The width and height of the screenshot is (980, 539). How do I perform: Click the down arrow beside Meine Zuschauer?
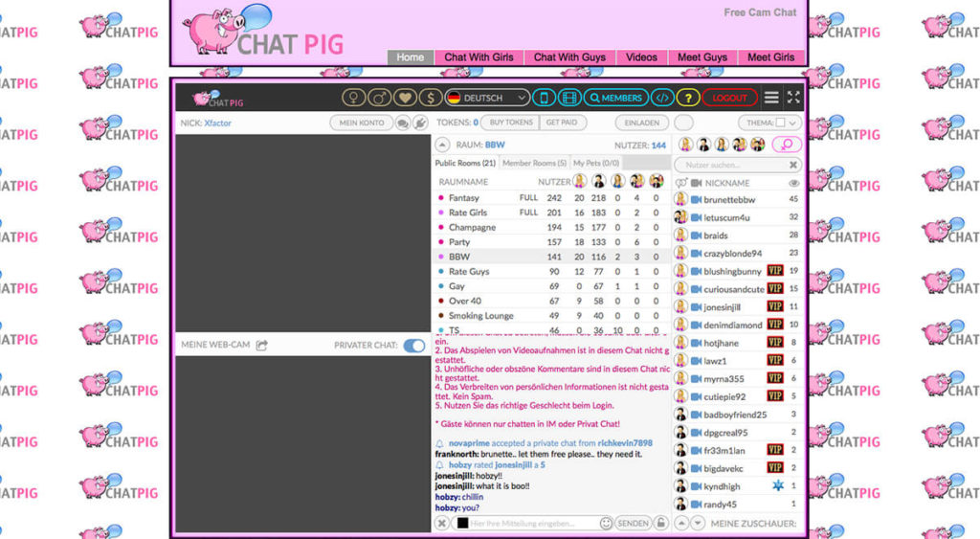(698, 523)
